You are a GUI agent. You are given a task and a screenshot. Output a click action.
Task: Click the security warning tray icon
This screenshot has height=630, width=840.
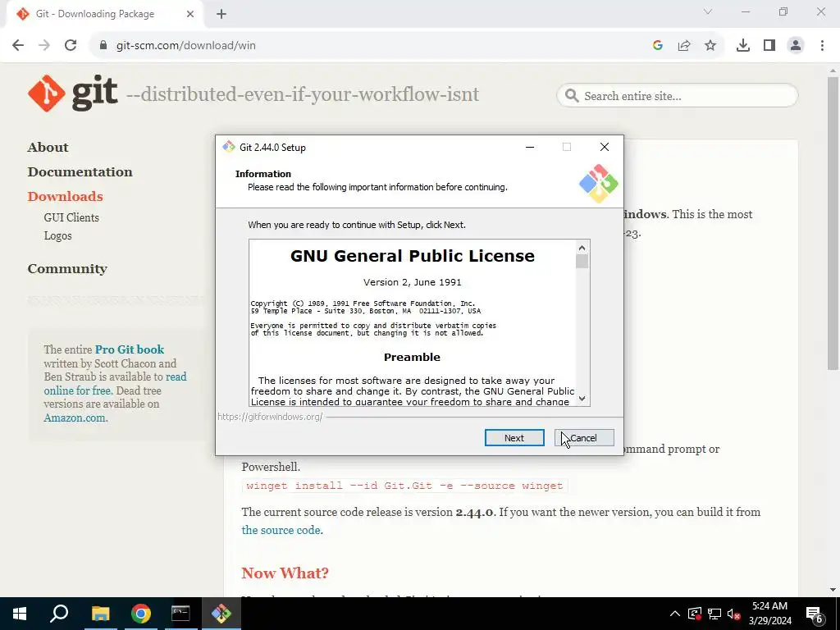click(695, 614)
